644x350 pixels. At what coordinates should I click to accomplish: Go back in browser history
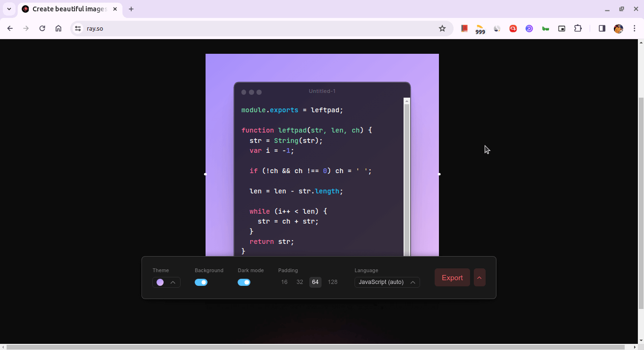pos(10,28)
